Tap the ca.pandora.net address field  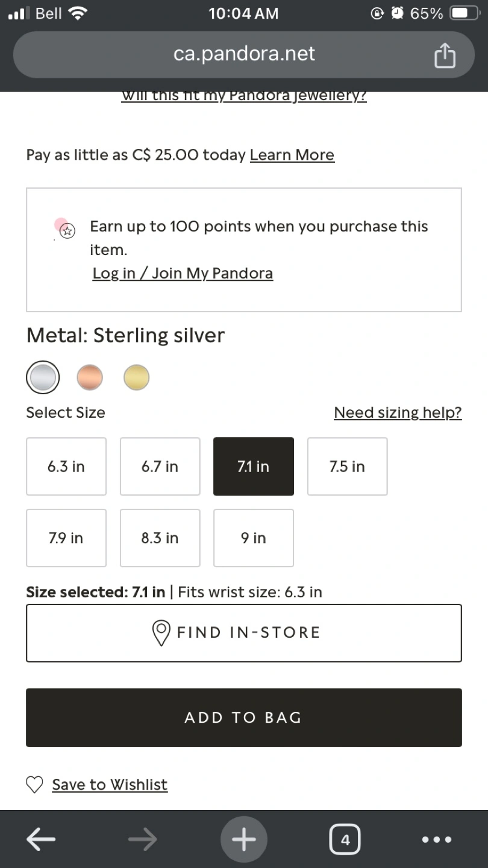point(244,54)
